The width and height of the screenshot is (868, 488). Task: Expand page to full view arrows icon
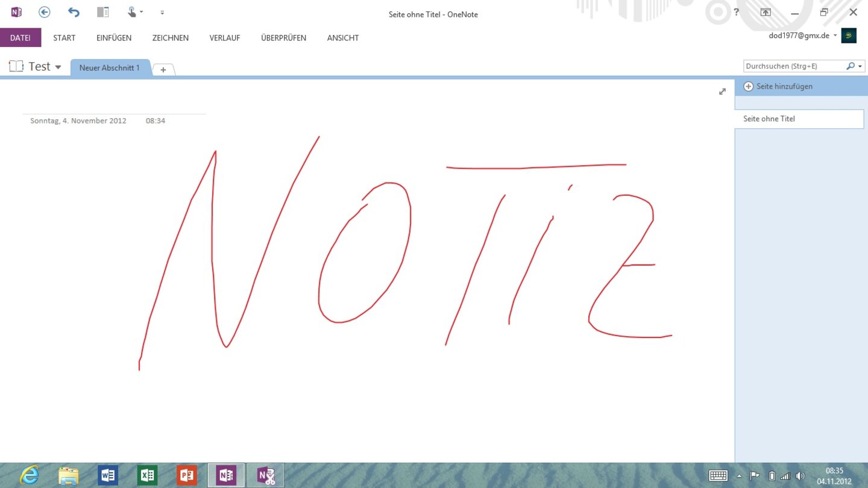[722, 92]
